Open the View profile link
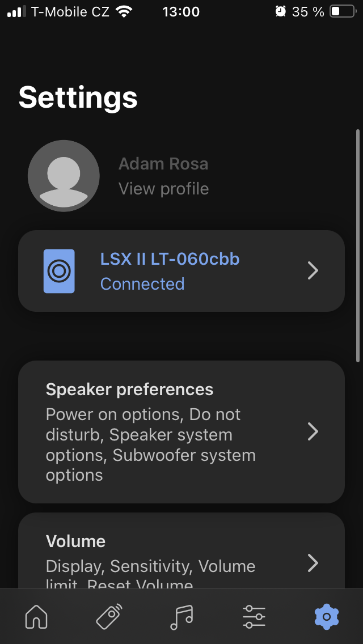Screen dimensions: 363x644 [163, 189]
